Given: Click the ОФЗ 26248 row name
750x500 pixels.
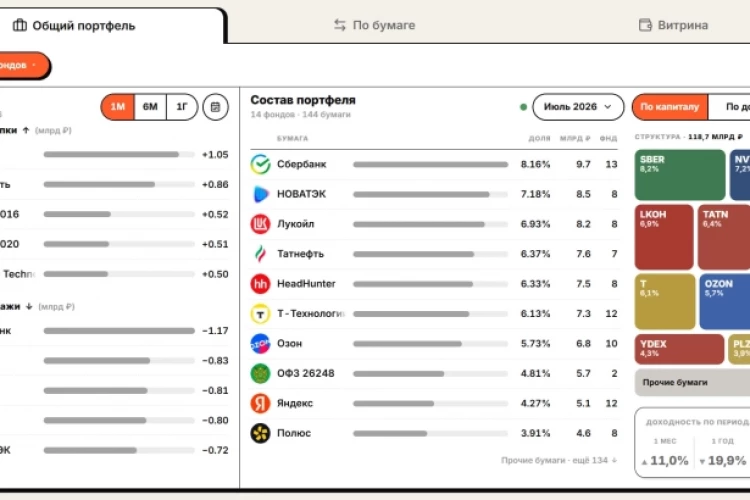Looking at the screenshot, I should [x=306, y=373].
